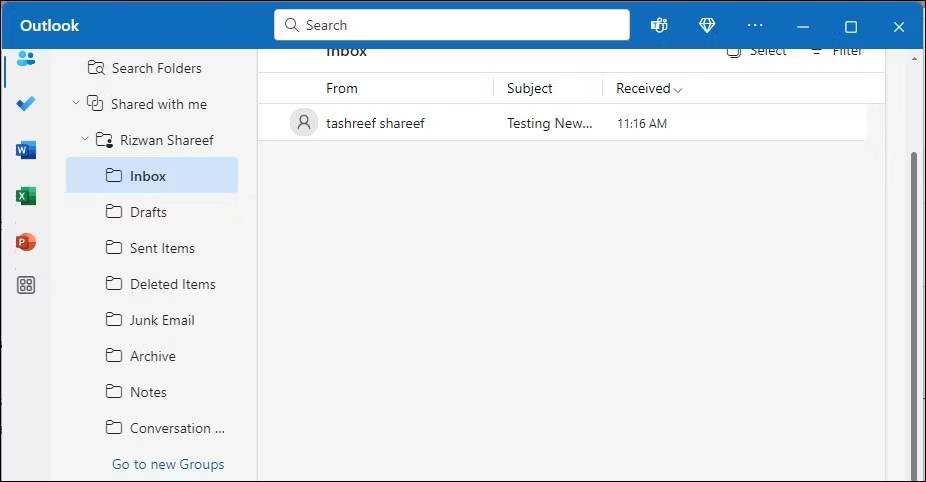The height and width of the screenshot is (482, 926).
Task: Click the Outlook title text
Action: pyautogui.click(x=50, y=25)
